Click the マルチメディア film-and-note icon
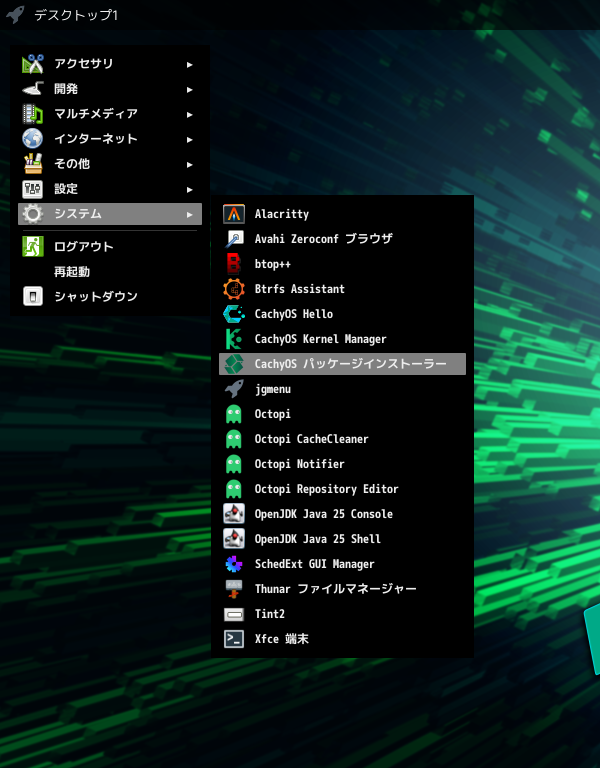 click(x=32, y=114)
